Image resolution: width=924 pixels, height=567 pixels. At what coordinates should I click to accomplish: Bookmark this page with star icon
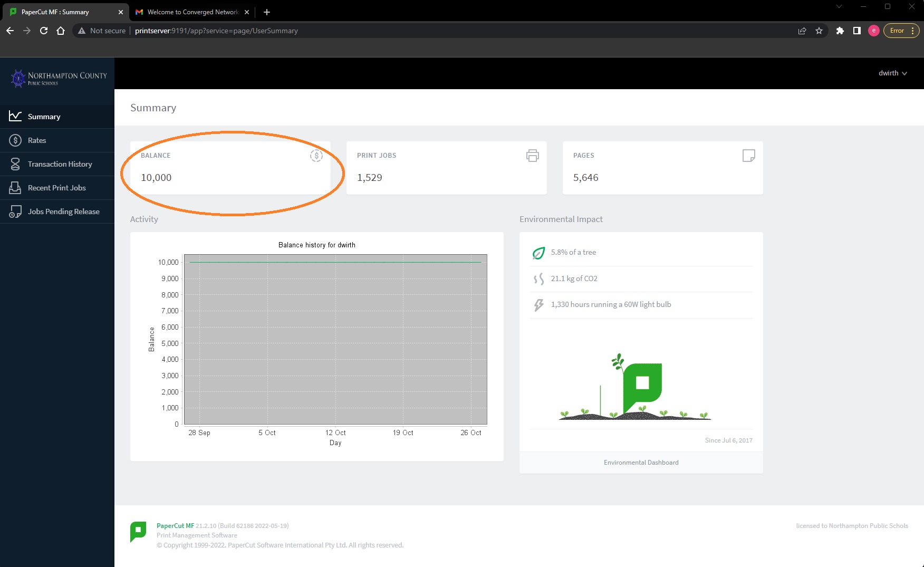819,31
